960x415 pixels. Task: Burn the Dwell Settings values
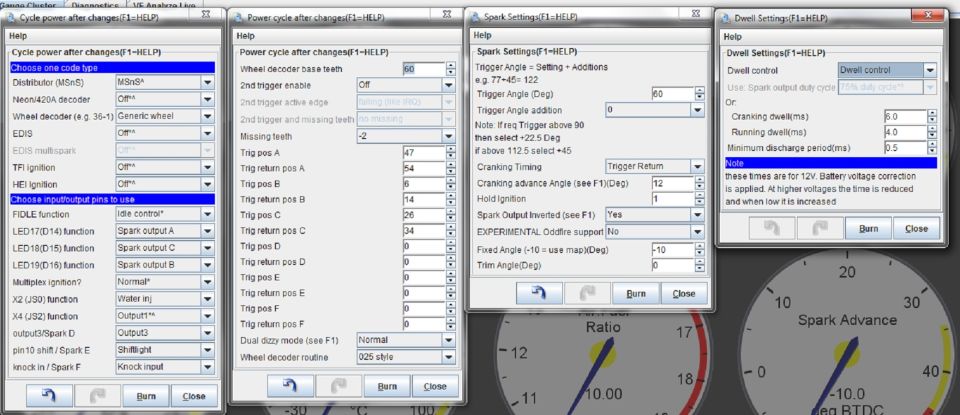point(868,228)
